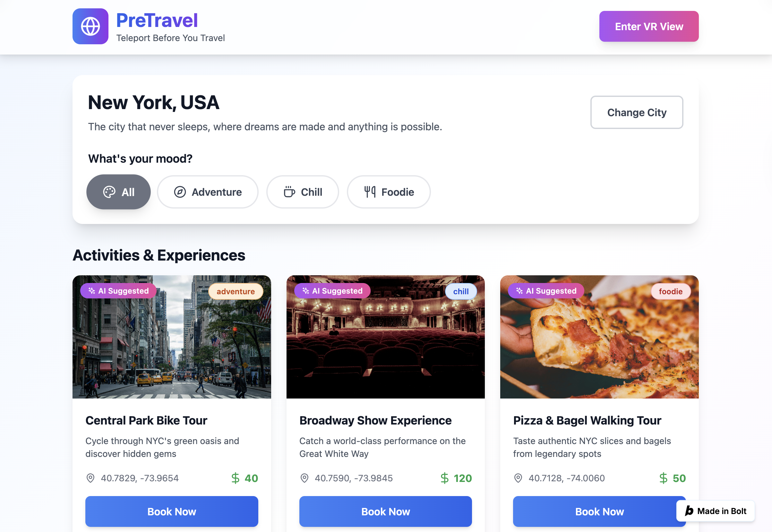Click the sparkle icon on pizza card's AI Suggested badge
772x532 pixels.
pos(519,291)
